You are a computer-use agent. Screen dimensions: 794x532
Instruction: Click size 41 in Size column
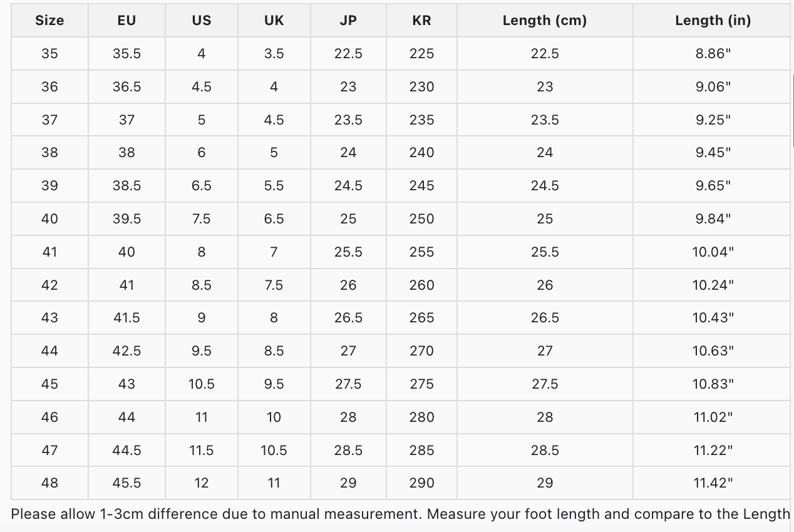coord(49,252)
